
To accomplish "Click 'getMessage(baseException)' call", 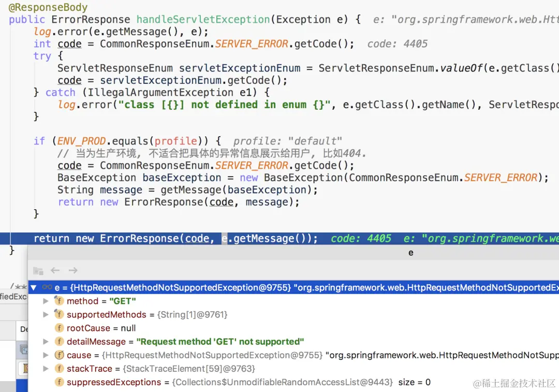I will coord(236,190).
